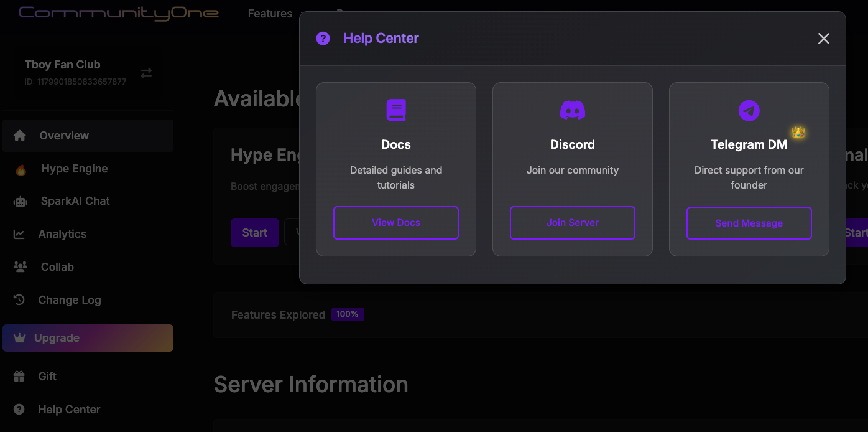Click the Analytics chart icon
The image size is (868, 432).
[19, 235]
